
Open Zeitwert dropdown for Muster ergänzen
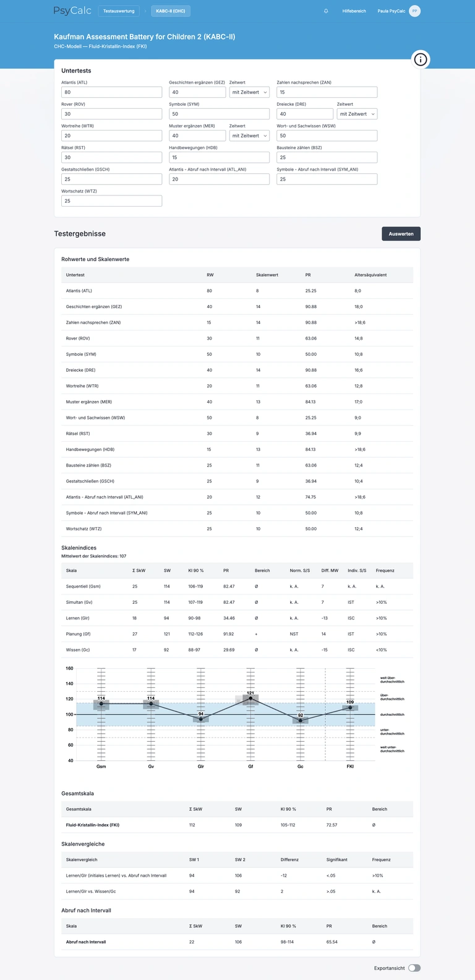coord(249,135)
